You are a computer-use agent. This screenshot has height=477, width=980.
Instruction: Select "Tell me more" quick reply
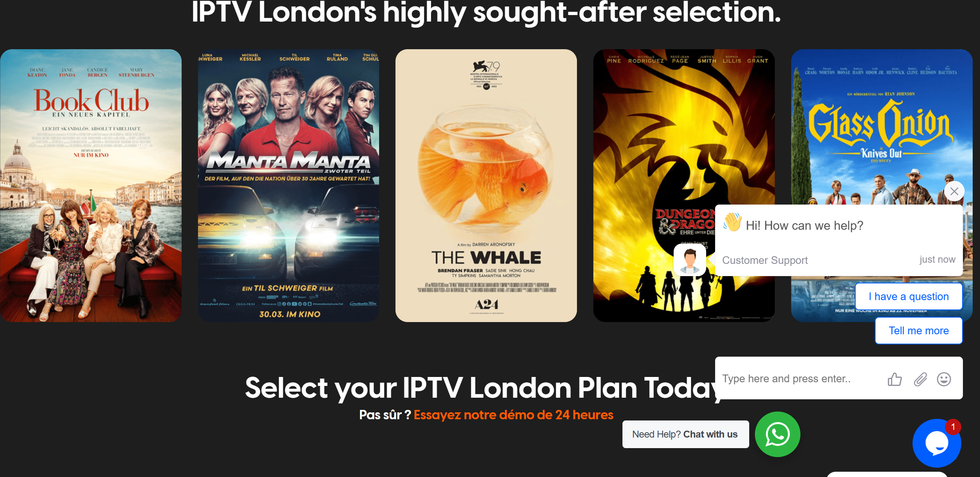[x=919, y=331]
